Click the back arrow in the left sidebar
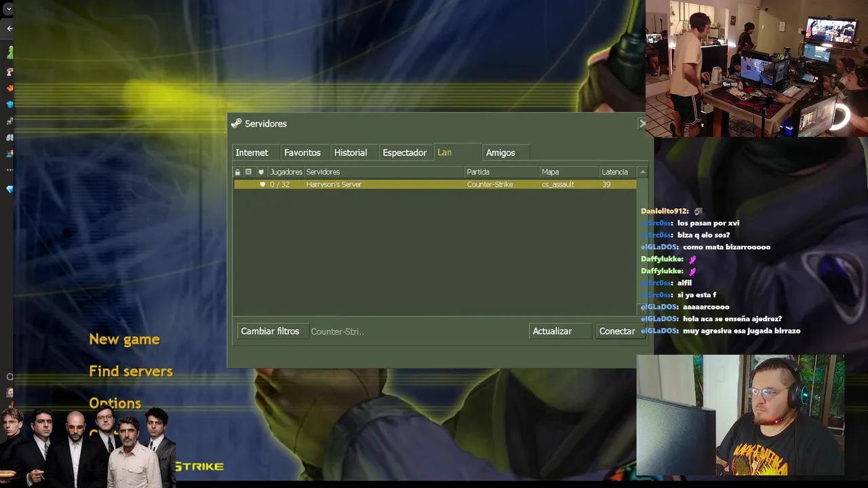Viewport: 868px width, 488px height. [9, 28]
